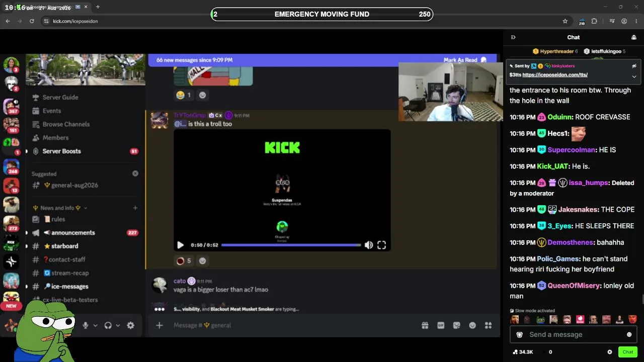
Task: Select the server icon with 268 badge
Action: pos(11,167)
